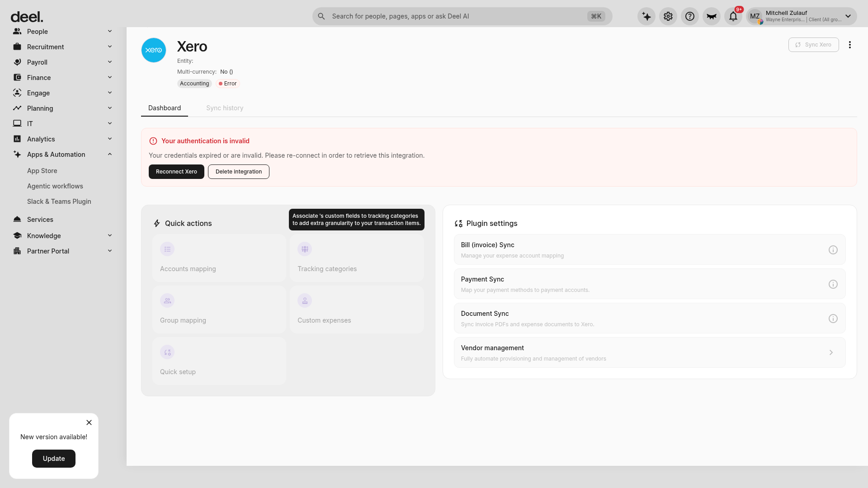Click the Custom expenses icon
Screen dimensions: 868x488
pos(305,300)
